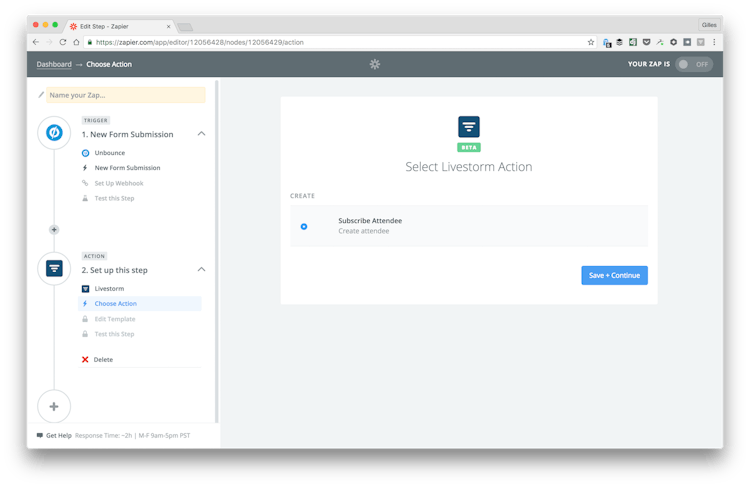750x487 pixels.
Task: Click 1. New Form Submission heading
Action: (127, 134)
